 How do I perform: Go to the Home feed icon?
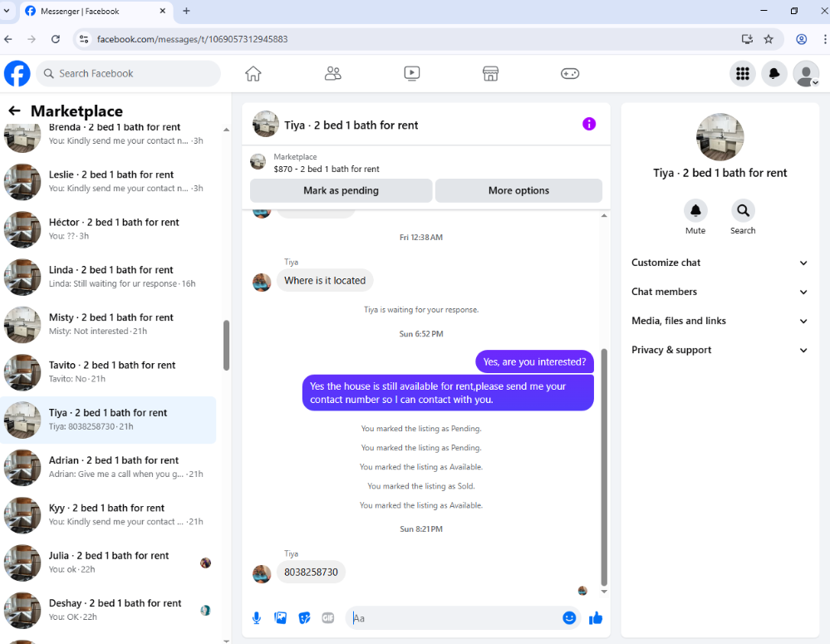click(x=253, y=74)
